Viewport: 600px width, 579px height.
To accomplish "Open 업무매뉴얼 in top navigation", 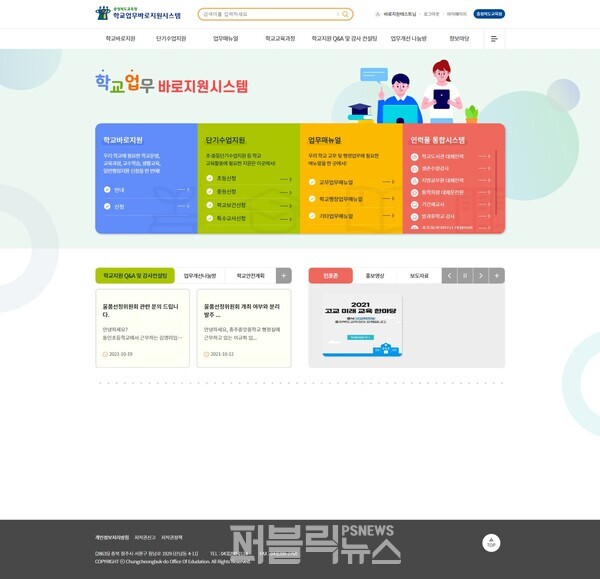I will [226, 39].
